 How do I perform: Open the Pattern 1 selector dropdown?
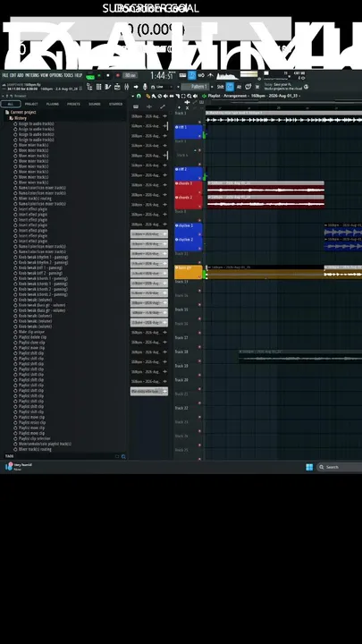[196, 87]
